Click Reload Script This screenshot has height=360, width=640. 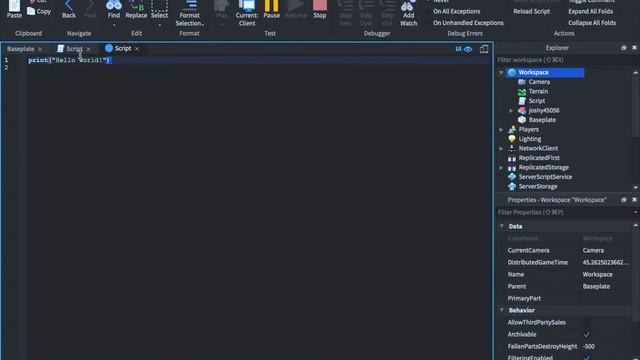531,11
